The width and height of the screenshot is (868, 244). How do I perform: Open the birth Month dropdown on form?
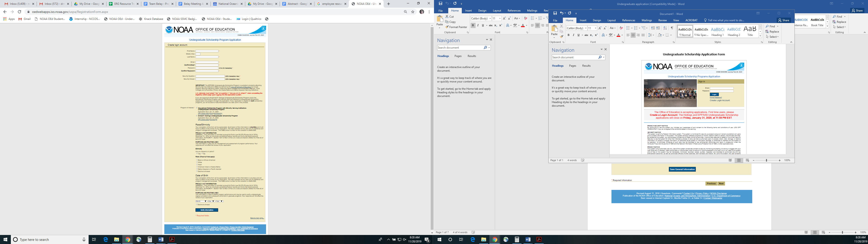pyautogui.click(x=201, y=201)
